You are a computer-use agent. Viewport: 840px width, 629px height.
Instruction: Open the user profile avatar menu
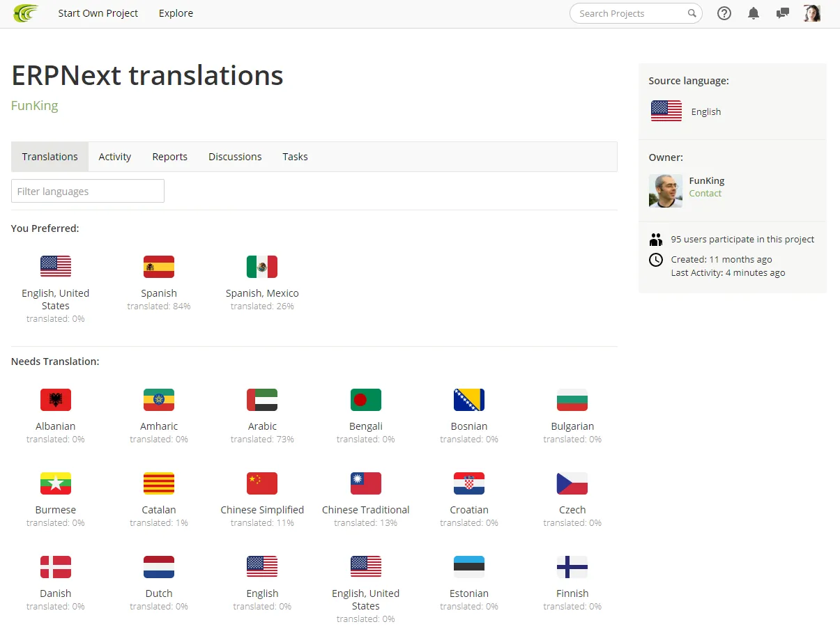tap(812, 13)
